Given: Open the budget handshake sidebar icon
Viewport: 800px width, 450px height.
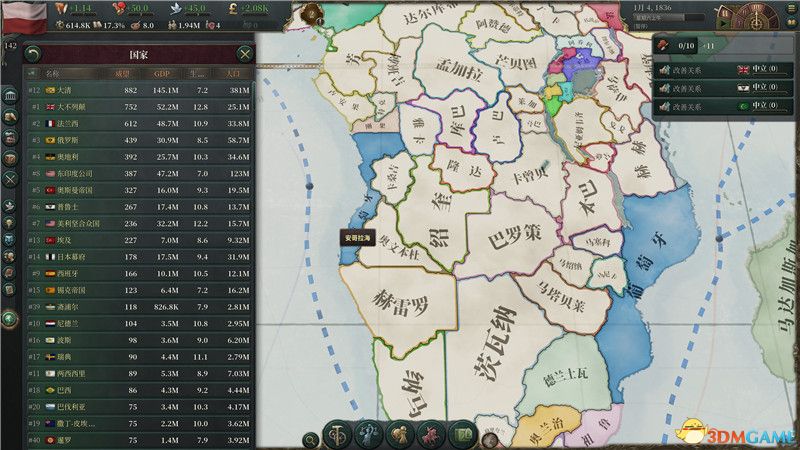Looking at the screenshot, I should point(10,117).
